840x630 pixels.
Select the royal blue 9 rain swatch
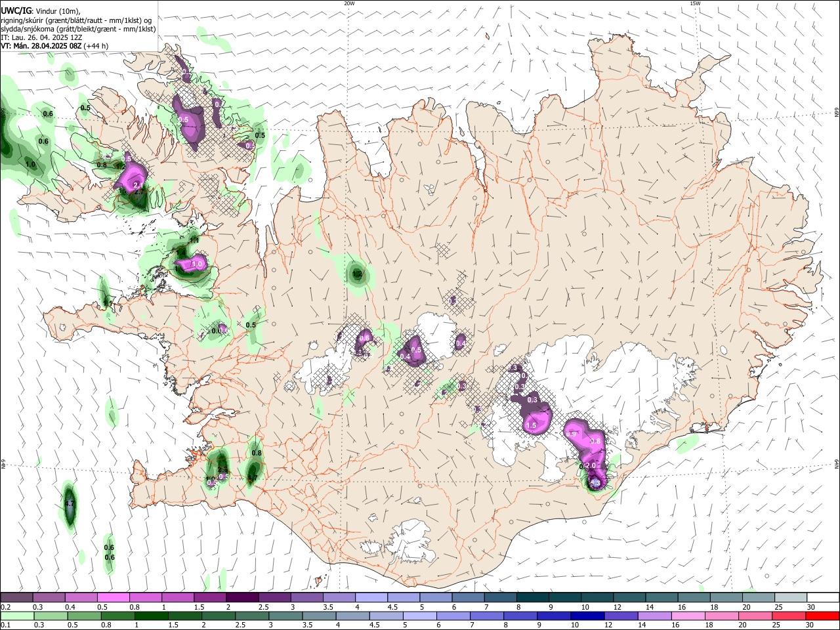pos(554,616)
